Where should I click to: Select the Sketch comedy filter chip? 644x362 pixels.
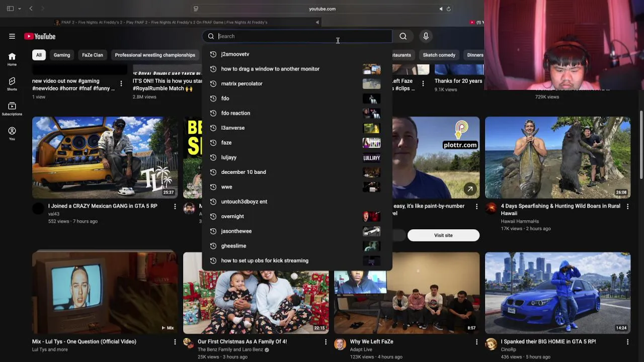tap(439, 55)
